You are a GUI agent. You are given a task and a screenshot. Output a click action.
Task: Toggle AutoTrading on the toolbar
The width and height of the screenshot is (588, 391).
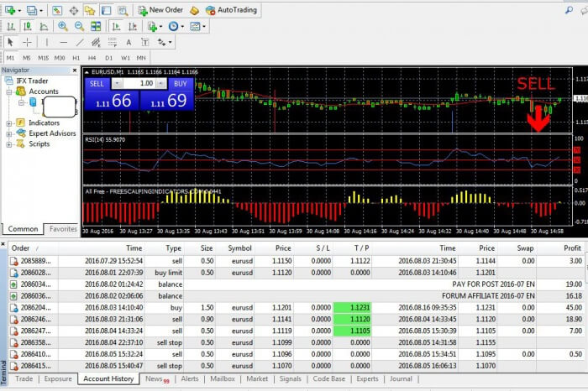tap(230, 10)
